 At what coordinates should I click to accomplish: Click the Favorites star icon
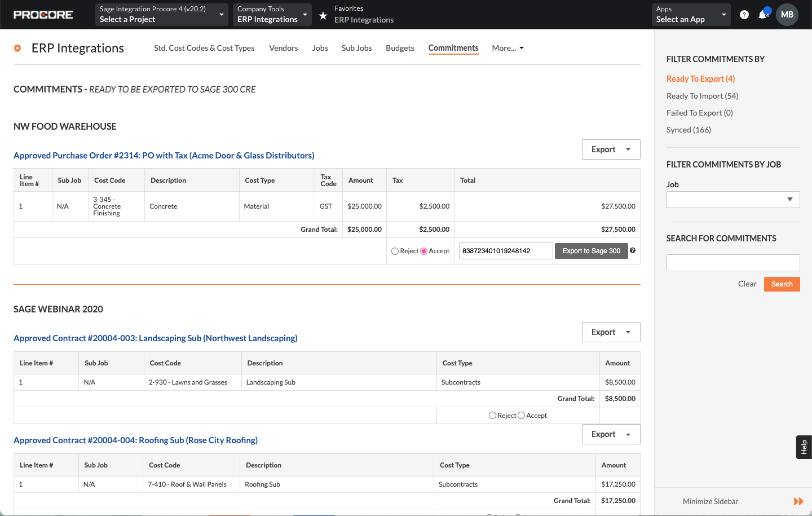point(323,15)
